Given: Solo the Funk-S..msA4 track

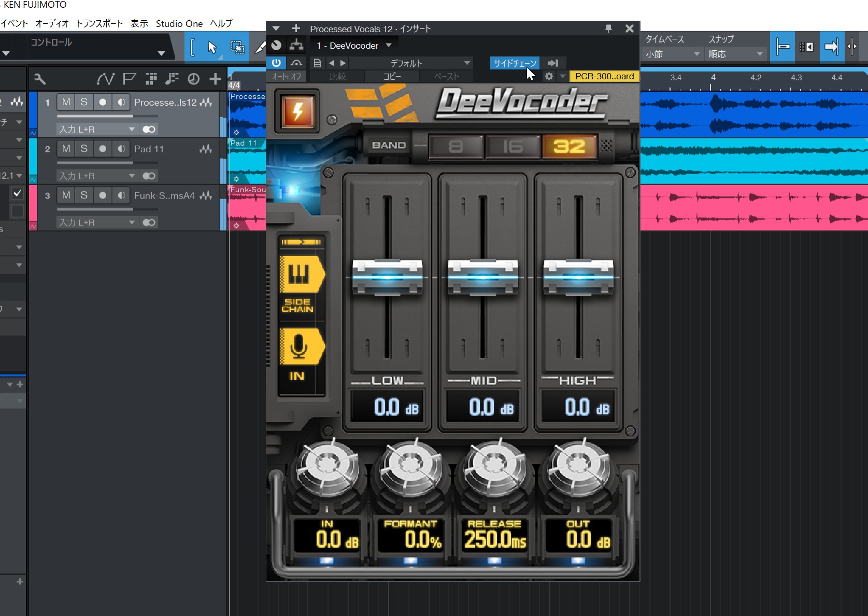Looking at the screenshot, I should pyautogui.click(x=84, y=195).
